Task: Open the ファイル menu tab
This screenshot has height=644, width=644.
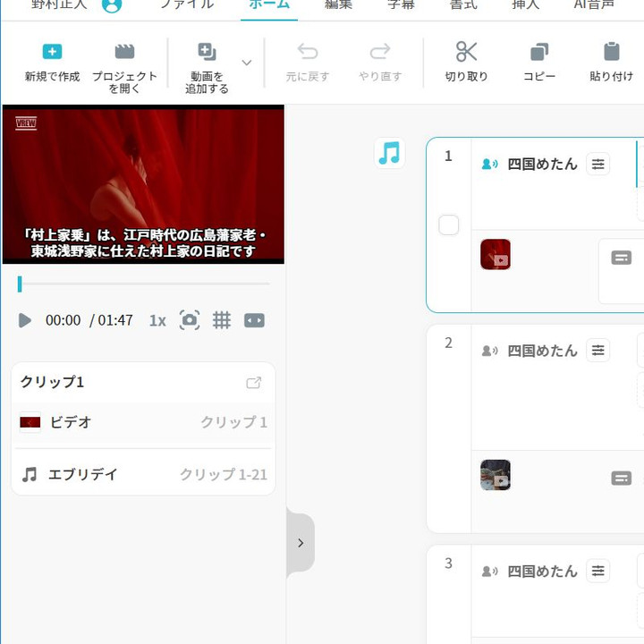Action: coord(186,4)
